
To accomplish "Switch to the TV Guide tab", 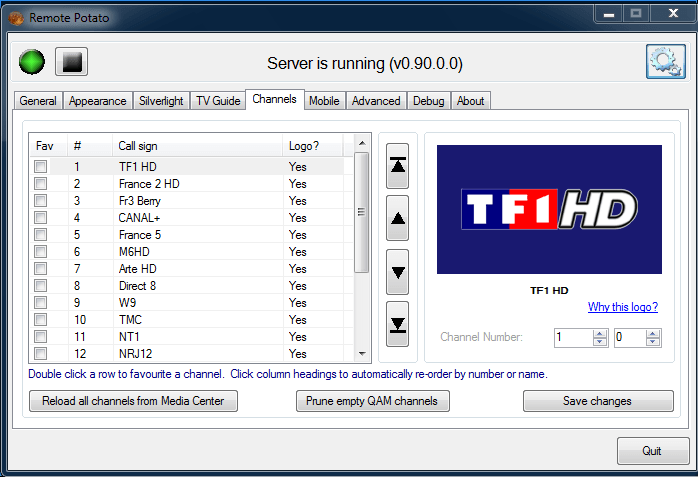I will click(x=218, y=101).
